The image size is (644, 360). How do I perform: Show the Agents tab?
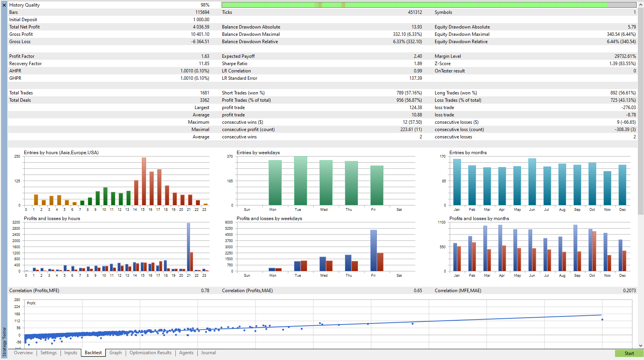[186, 353]
